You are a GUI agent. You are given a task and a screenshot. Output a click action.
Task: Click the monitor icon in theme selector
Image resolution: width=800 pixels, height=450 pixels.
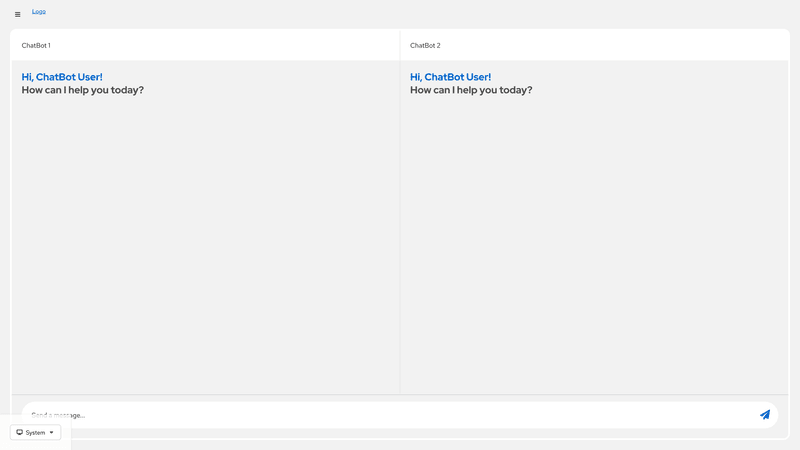[19, 432]
